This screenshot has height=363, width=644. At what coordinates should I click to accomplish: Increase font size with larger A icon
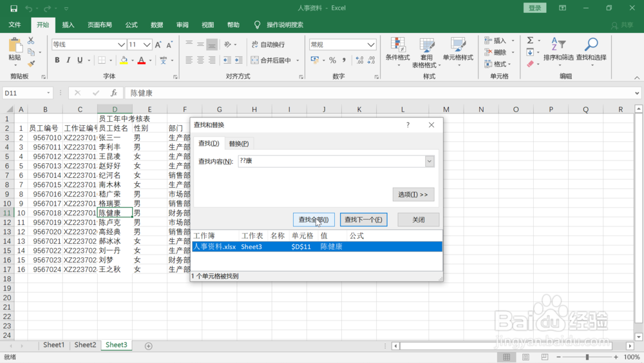pos(158,44)
